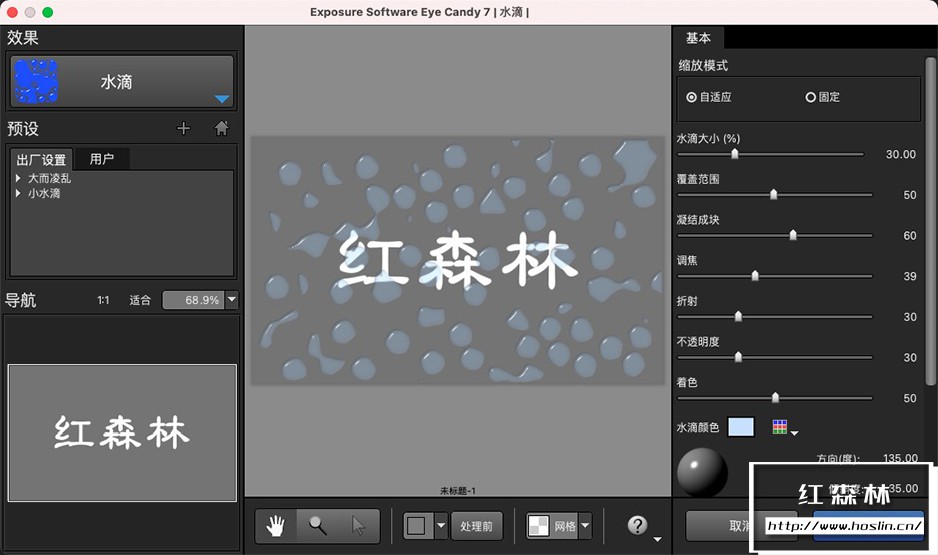Click the lighting direction sphere
Viewport: 938px width, 555px height.
[702, 472]
